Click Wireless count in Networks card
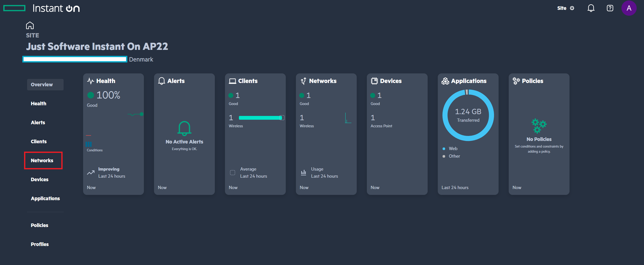644x265 pixels. pos(302,118)
